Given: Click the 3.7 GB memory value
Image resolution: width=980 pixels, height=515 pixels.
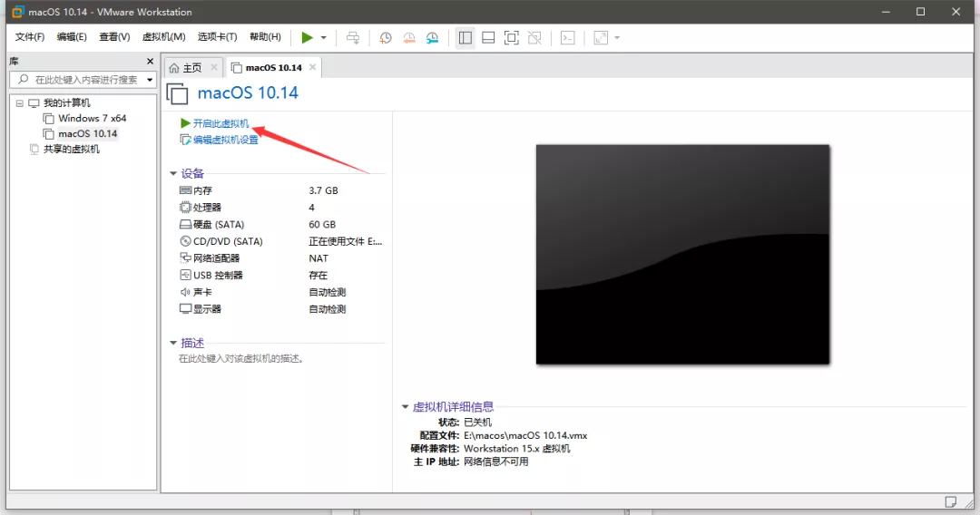Looking at the screenshot, I should tap(323, 190).
